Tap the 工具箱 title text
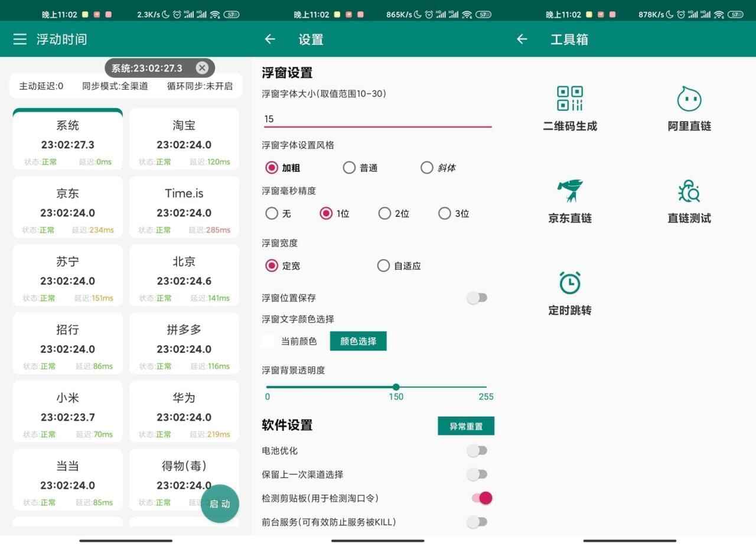The height and width of the screenshot is (546, 756). 569,40
